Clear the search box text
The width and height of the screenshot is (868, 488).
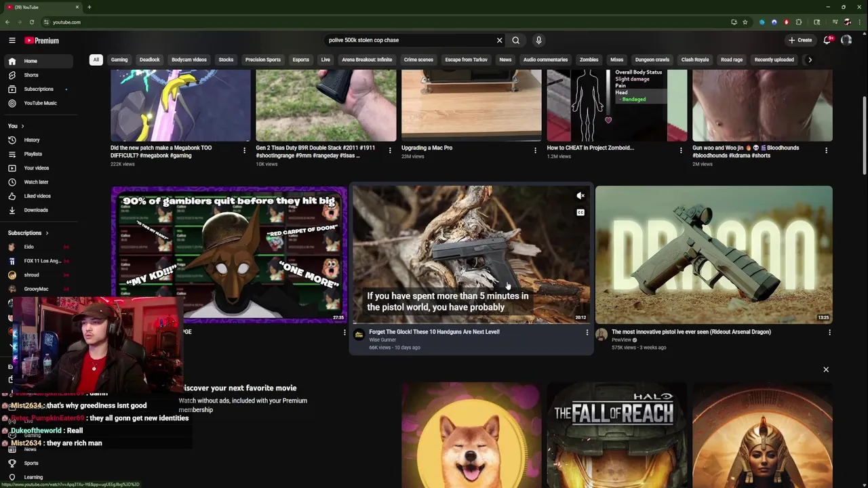[x=500, y=40]
